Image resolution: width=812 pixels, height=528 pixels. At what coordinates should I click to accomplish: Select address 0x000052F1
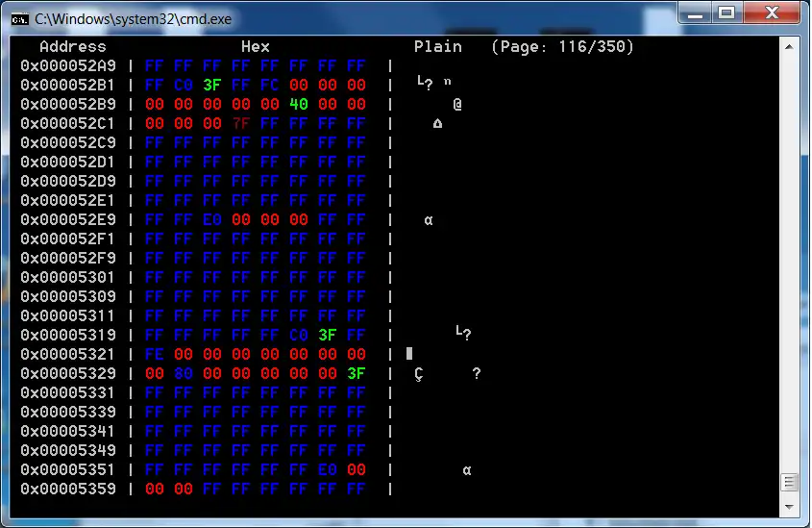point(68,239)
